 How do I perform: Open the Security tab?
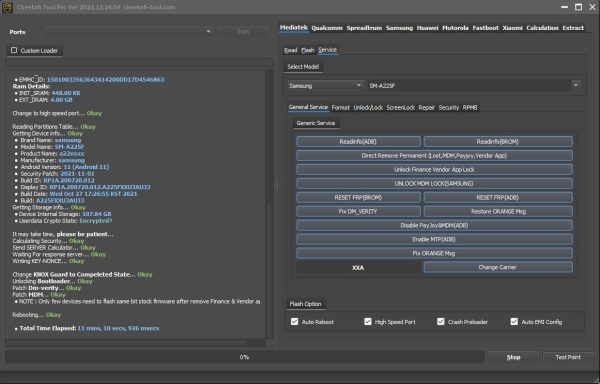(x=449, y=107)
